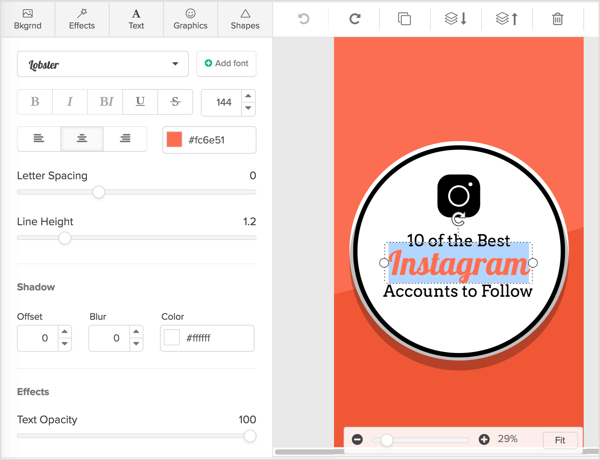The width and height of the screenshot is (600, 460).
Task: Click the Line Height slider handle
Action: point(65,238)
